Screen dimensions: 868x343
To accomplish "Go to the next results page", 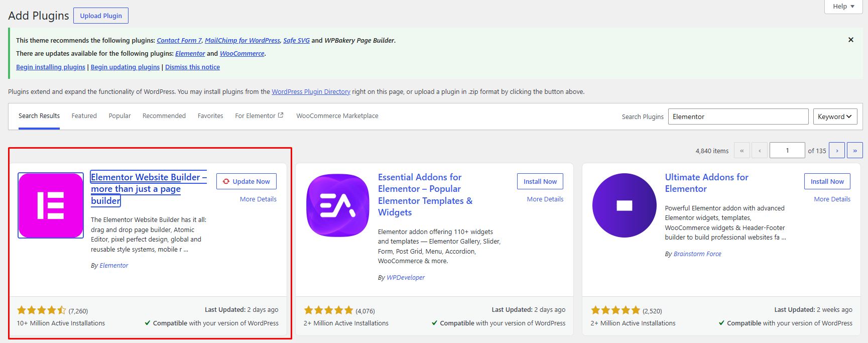I will coord(837,150).
